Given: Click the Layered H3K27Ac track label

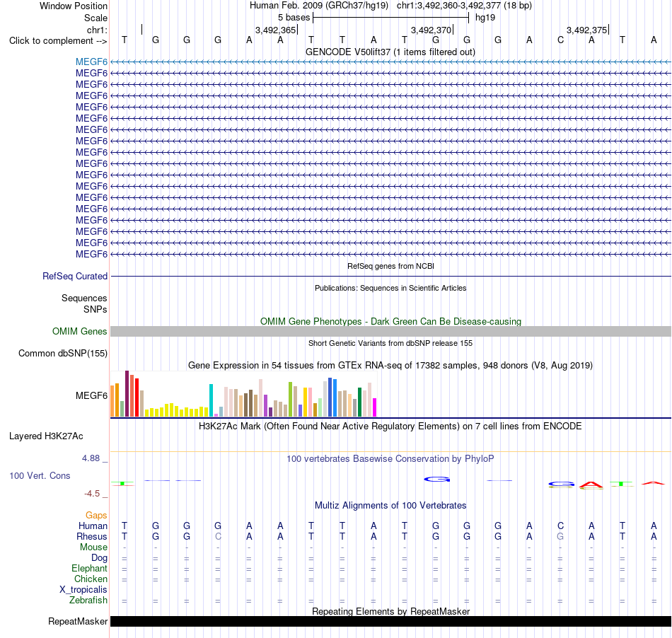Looking at the screenshot, I should 46,436.
